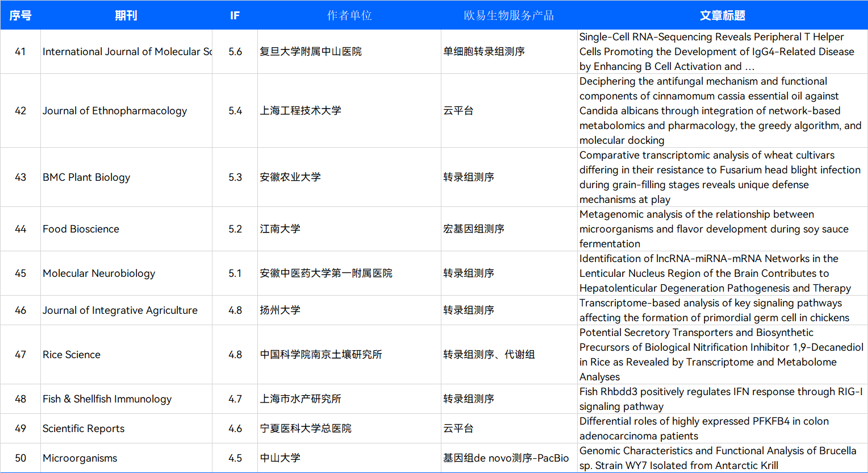Select row number 43 cell

click(x=20, y=177)
